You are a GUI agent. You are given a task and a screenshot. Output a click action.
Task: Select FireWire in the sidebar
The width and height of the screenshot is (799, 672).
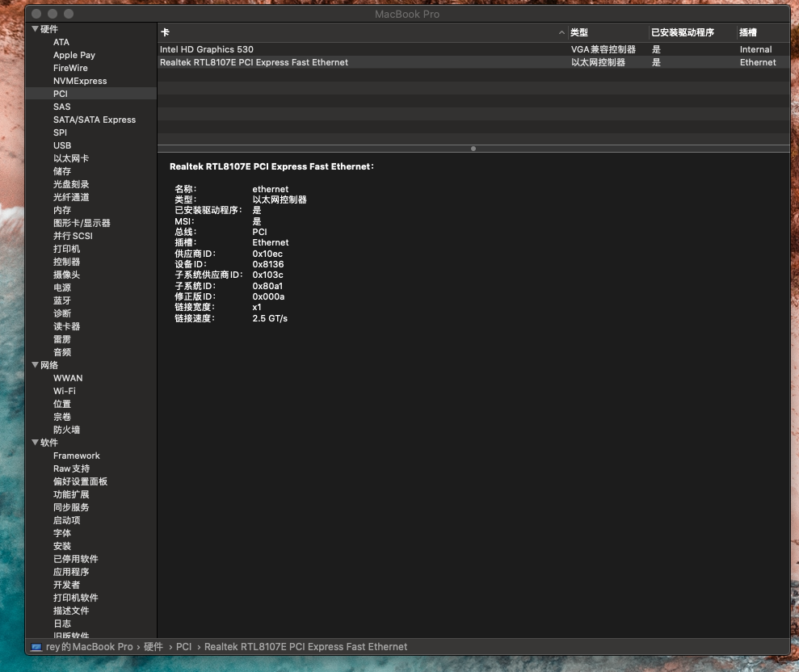point(70,68)
